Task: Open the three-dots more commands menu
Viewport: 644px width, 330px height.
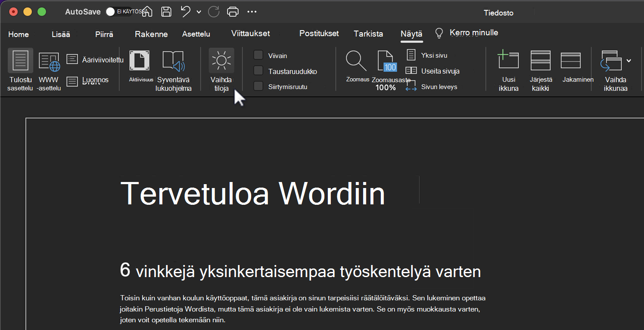Action: coord(252,12)
